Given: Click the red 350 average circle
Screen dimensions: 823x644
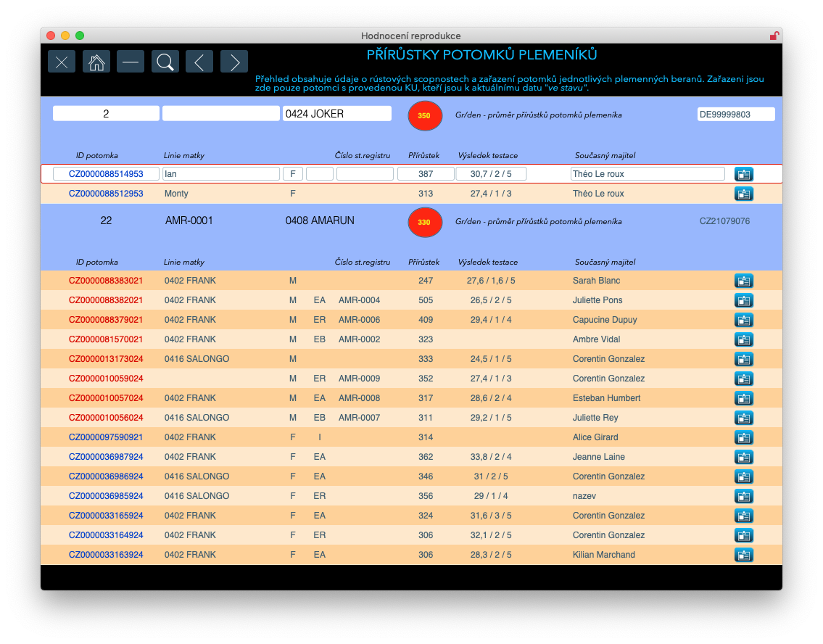Looking at the screenshot, I should tap(424, 115).
